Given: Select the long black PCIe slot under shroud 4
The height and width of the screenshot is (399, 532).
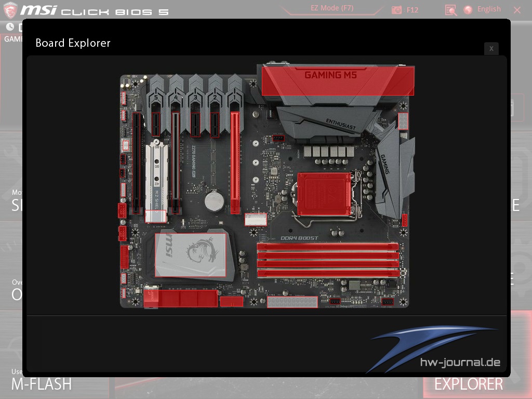Looking at the screenshot, I should point(176,163).
